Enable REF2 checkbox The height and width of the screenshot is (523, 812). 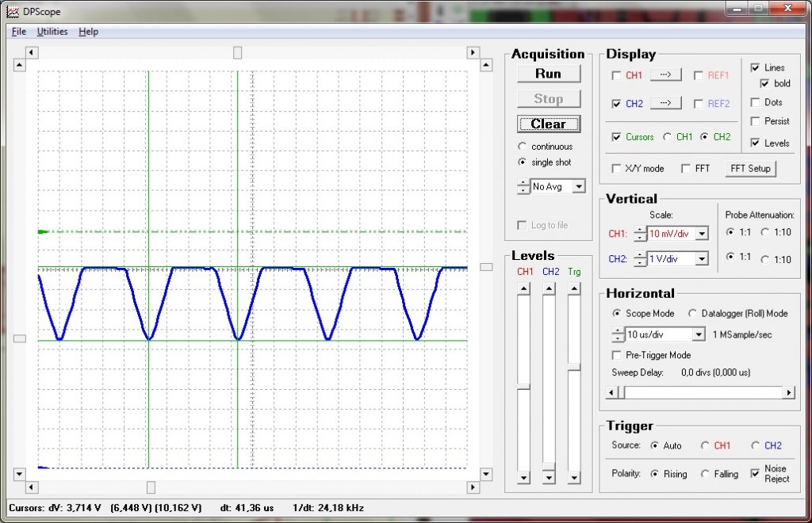pyautogui.click(x=698, y=104)
